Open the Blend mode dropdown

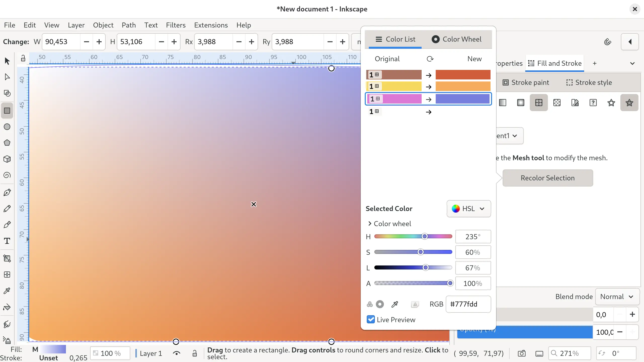(x=617, y=297)
